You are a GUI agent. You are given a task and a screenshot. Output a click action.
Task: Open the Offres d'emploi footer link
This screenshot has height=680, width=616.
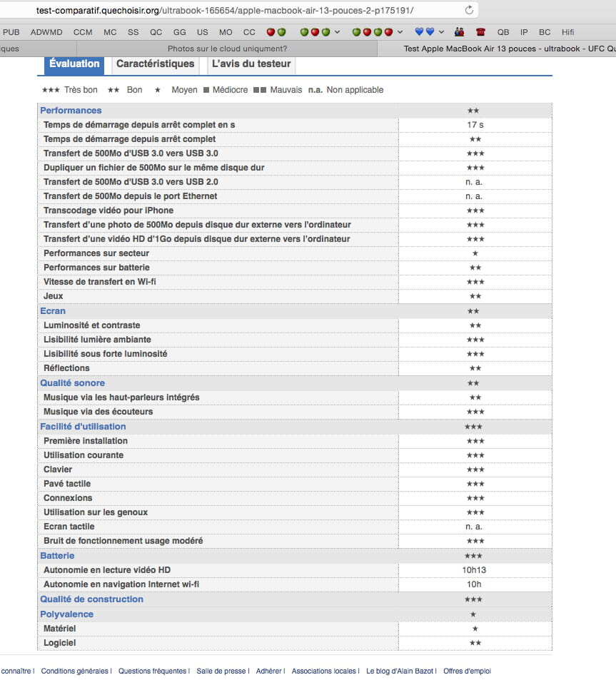pos(468,671)
